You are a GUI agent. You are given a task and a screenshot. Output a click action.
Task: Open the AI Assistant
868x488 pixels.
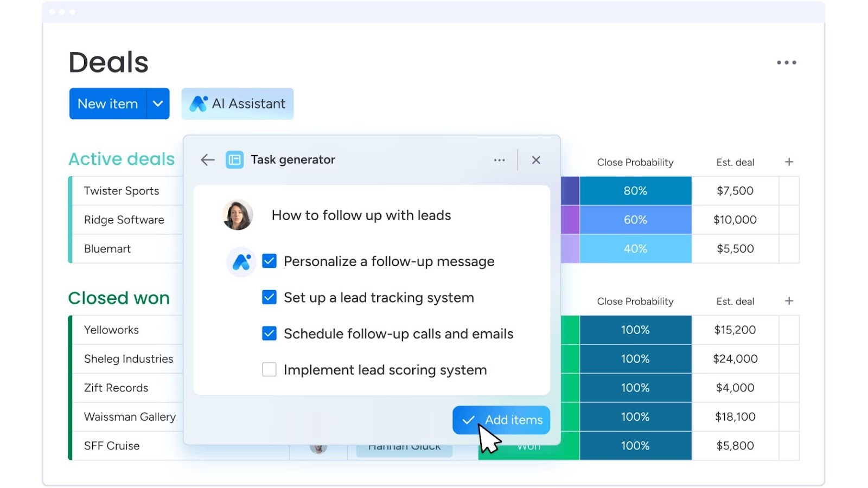click(237, 104)
